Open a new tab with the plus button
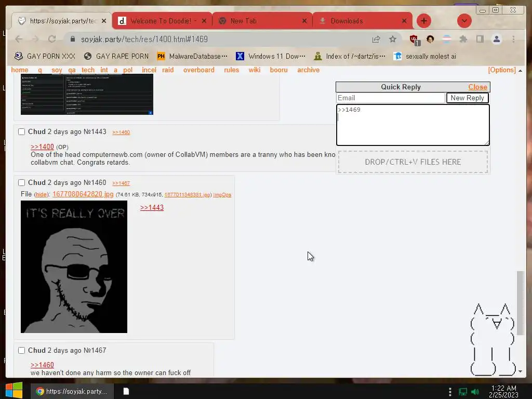Image resolution: width=532 pixels, height=399 pixels. coord(424,21)
